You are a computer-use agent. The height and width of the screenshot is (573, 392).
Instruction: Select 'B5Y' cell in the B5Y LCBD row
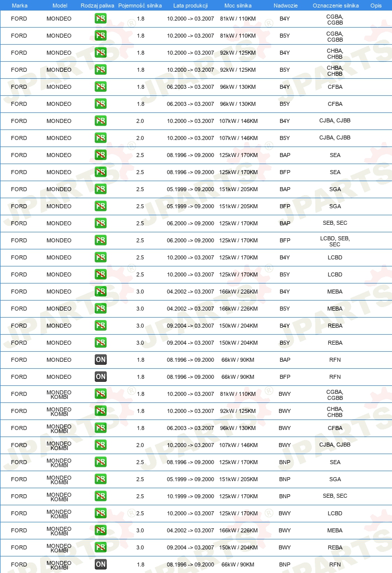click(x=285, y=274)
